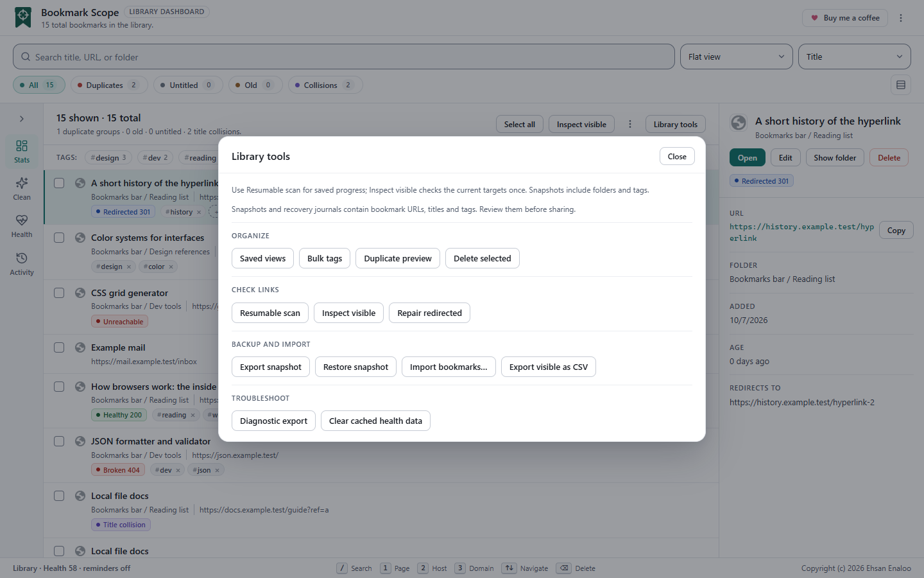Remove the history tag from the hyperlink bookmark
Screen dimensions: 924x578
[199, 212]
